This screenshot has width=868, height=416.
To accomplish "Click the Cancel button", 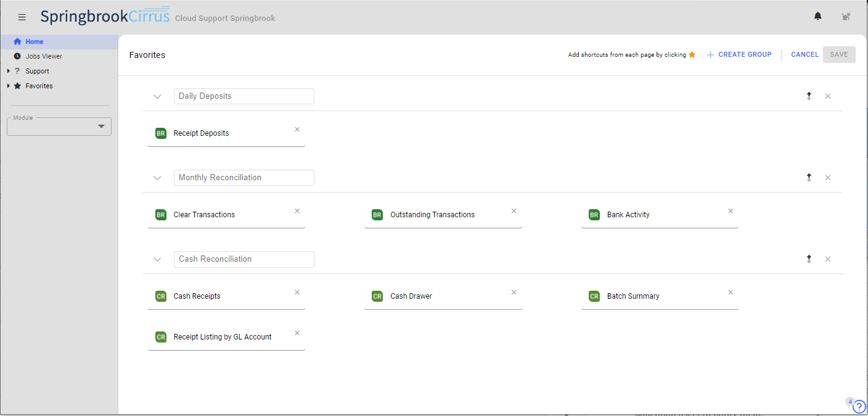I will point(805,54).
